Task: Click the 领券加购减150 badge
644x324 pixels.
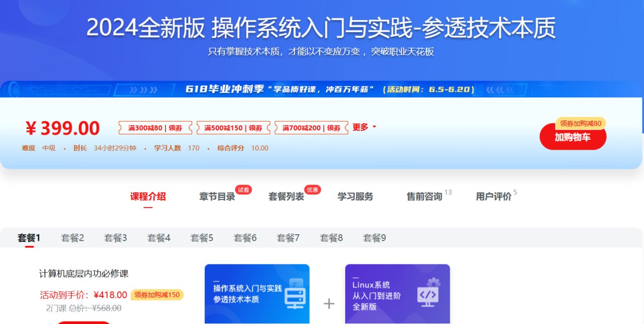Action: point(157,295)
